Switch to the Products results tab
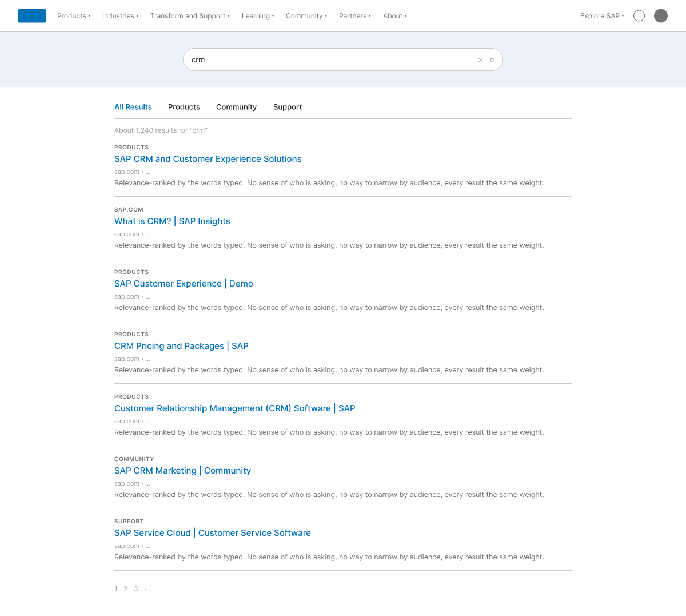The height and width of the screenshot is (616, 686). (x=184, y=107)
